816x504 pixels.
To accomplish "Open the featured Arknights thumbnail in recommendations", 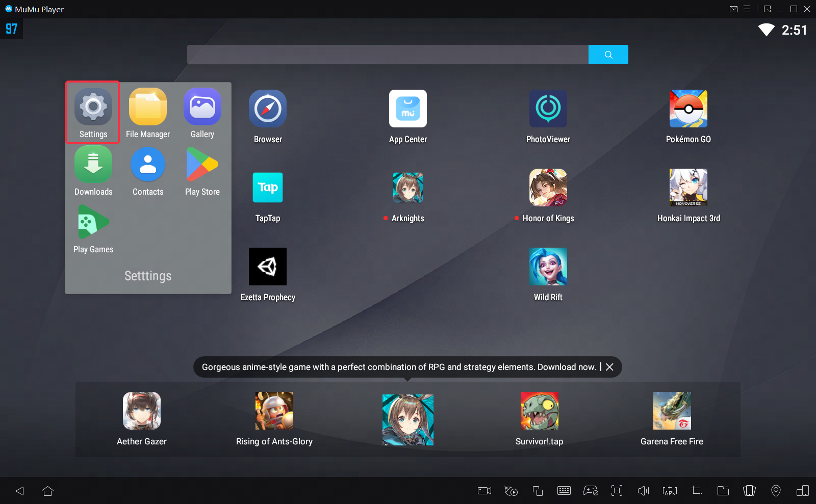I will click(408, 420).
